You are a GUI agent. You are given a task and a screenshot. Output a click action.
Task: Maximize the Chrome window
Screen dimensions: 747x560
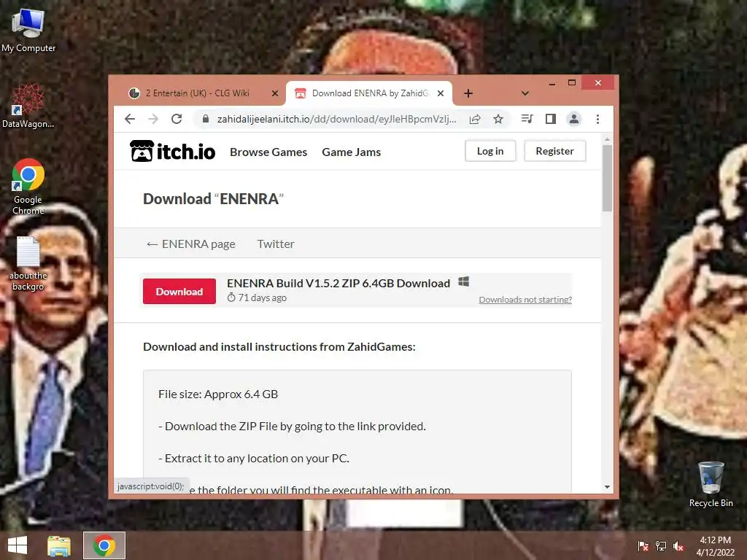[572, 83]
